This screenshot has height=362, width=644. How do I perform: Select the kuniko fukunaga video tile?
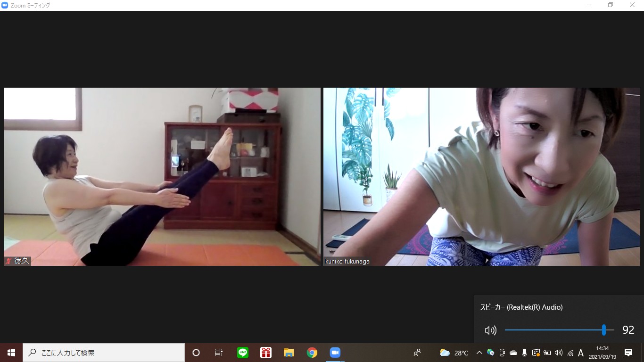pos(482,177)
